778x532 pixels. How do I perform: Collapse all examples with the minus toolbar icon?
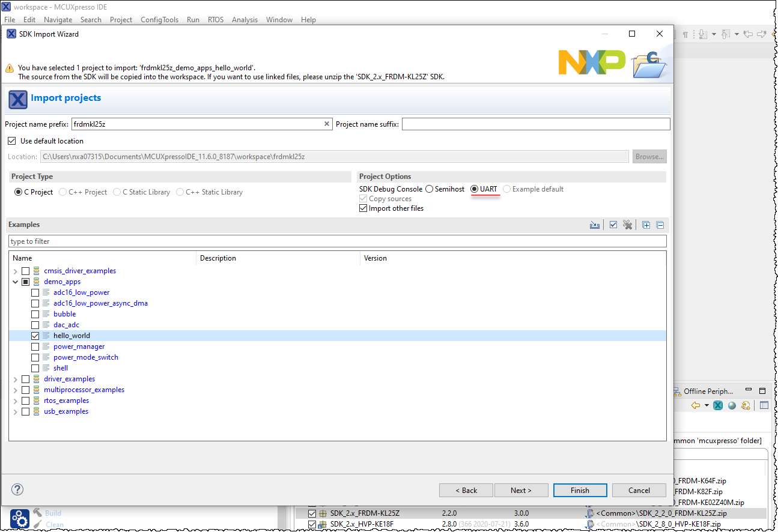660,225
